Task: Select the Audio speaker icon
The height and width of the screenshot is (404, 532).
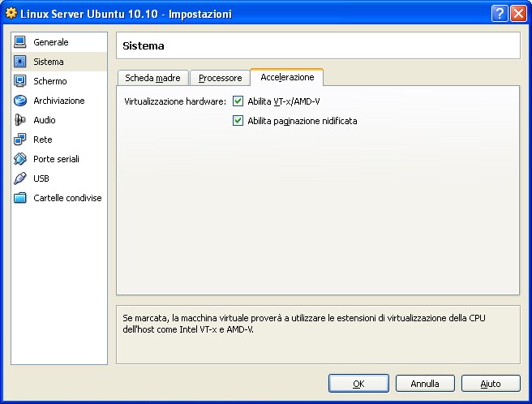Action: pos(20,120)
